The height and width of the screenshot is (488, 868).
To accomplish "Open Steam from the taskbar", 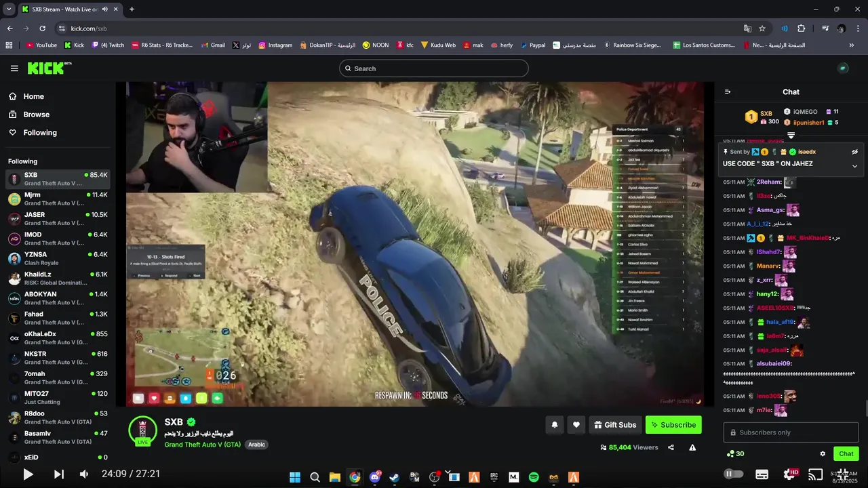I will 395,477.
